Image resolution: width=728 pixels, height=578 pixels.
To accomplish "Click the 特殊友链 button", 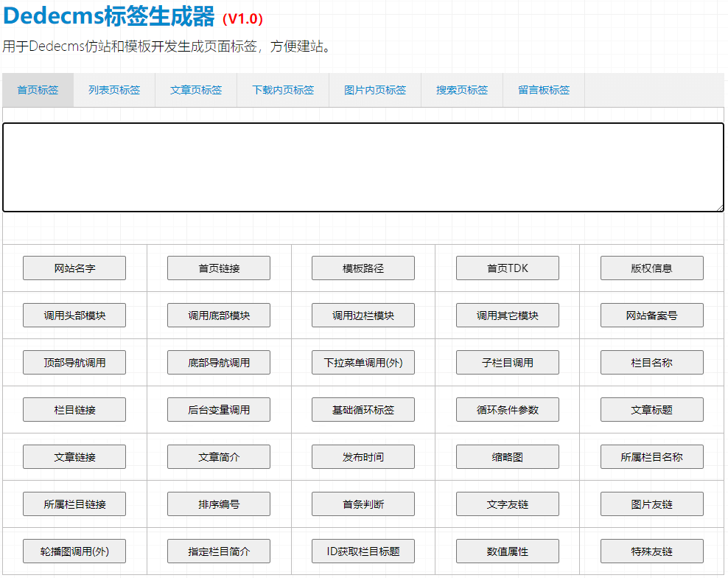I will click(652, 551).
